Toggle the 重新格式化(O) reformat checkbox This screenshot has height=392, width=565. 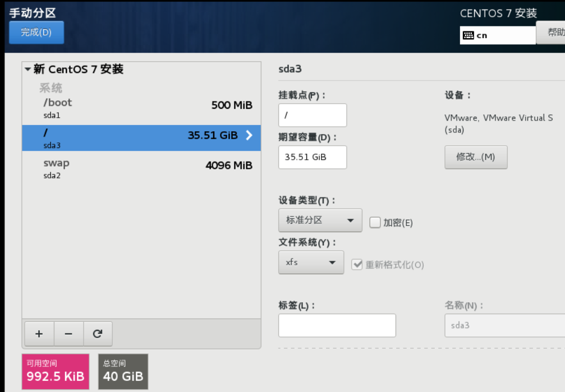tap(357, 265)
